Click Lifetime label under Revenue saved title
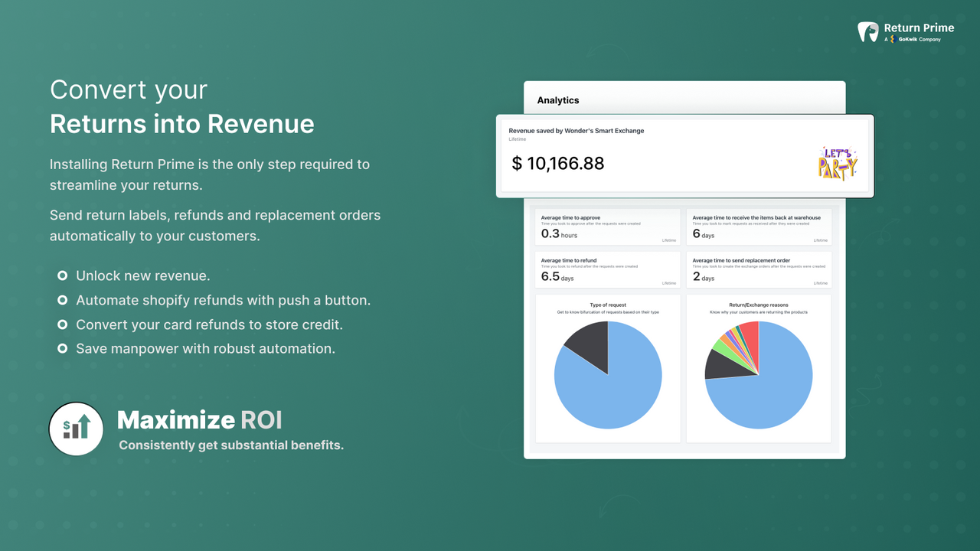Viewport: 980px width, 551px height. (516, 139)
